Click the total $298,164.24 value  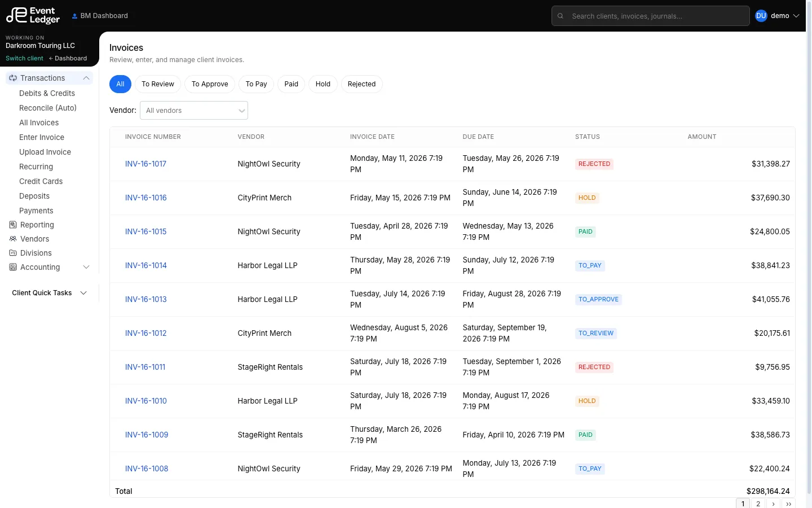768,491
